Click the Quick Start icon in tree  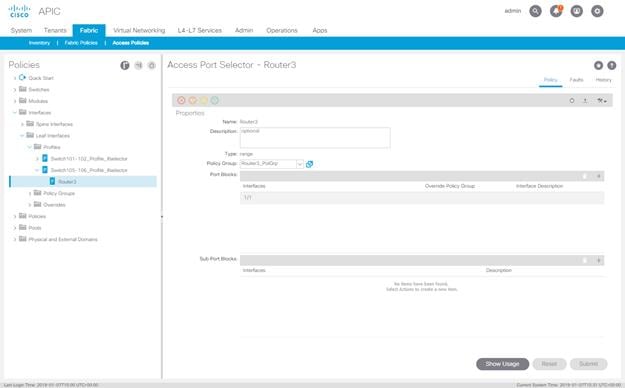[x=22, y=77]
